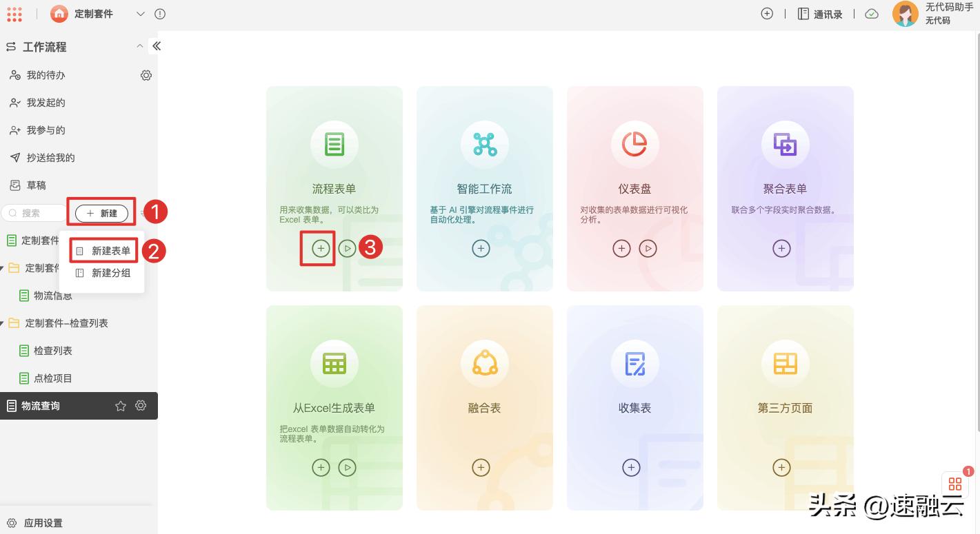Star the 物流查询 form

tap(121, 405)
